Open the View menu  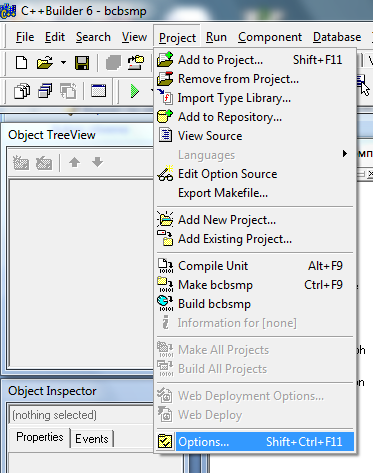click(134, 37)
